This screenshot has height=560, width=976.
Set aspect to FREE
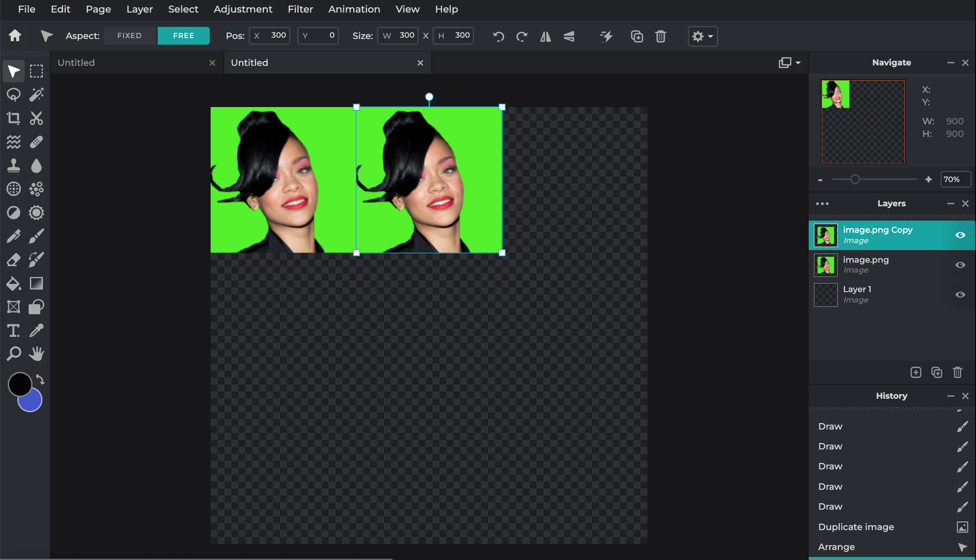point(183,36)
